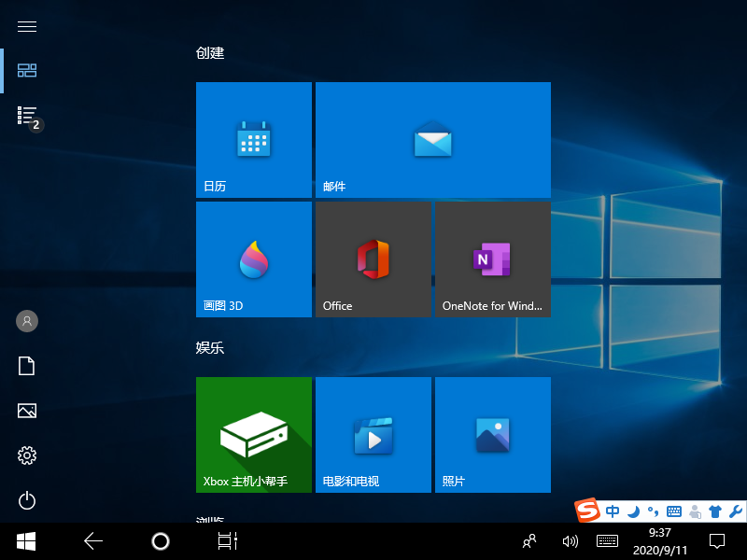This screenshot has height=560, width=747.
Task: Toggle the touch keyboard in taskbar
Action: pos(607,540)
